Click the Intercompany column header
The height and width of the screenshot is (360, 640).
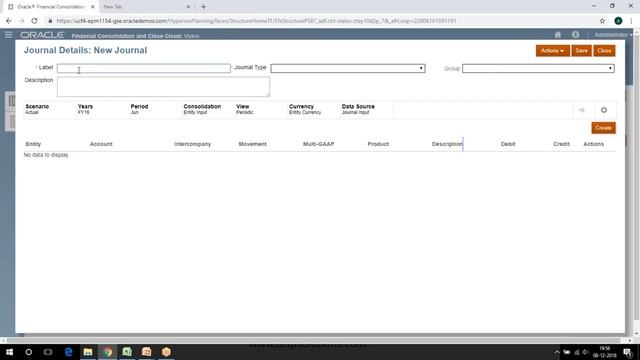(x=193, y=144)
